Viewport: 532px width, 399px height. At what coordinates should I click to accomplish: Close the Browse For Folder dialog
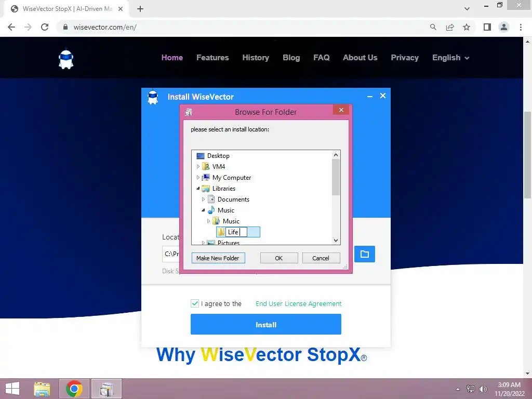pyautogui.click(x=341, y=110)
